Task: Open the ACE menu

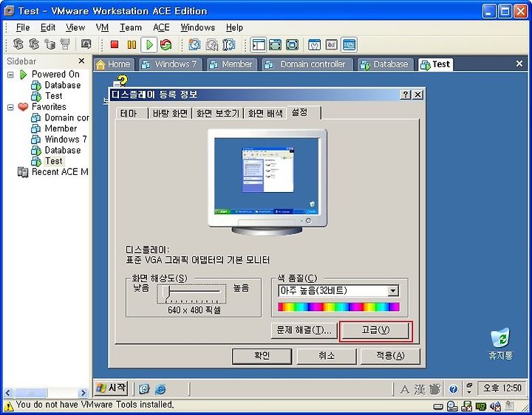Action: (x=161, y=27)
